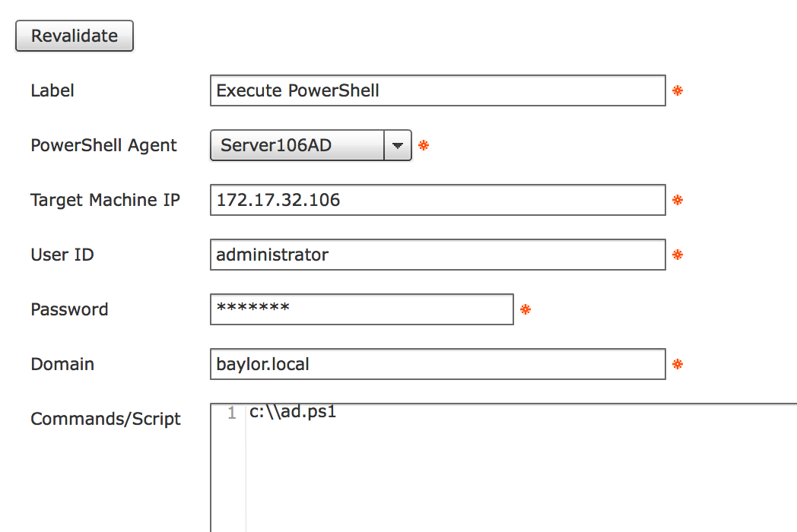Click the PowerShell Agent label text

(x=103, y=145)
